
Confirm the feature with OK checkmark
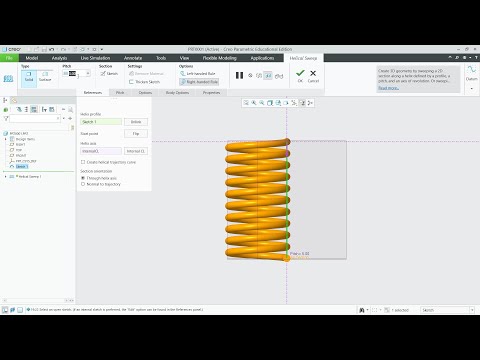(x=300, y=76)
